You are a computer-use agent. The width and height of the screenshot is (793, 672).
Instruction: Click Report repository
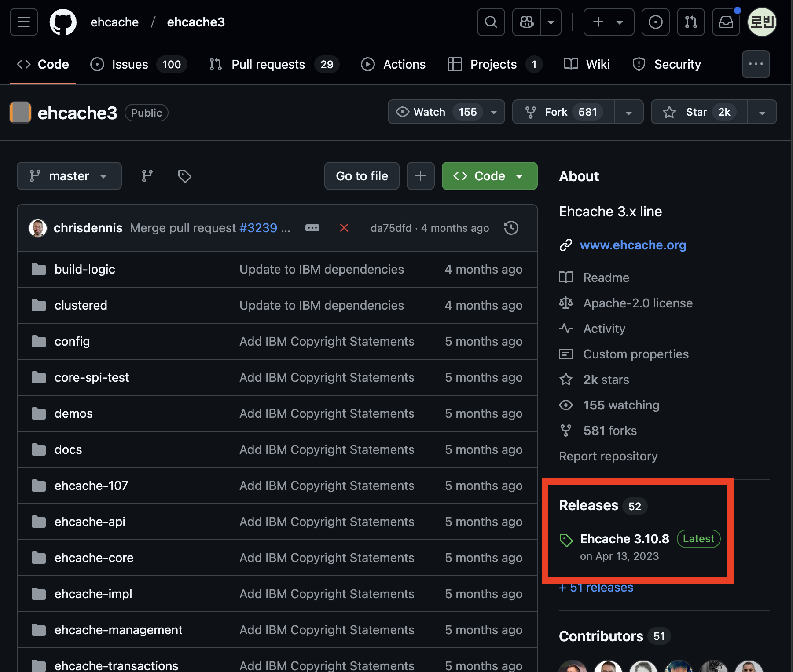[608, 456]
